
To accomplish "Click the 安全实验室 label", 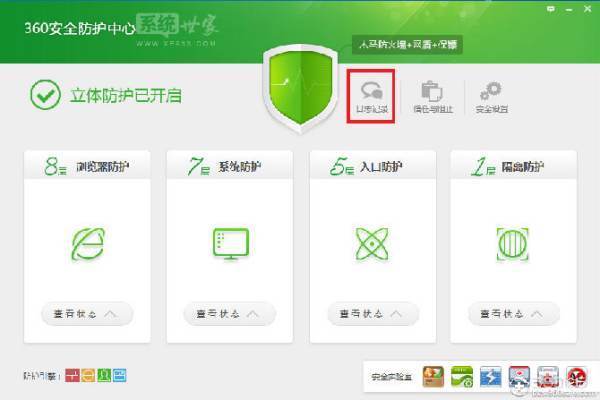I will 392,377.
